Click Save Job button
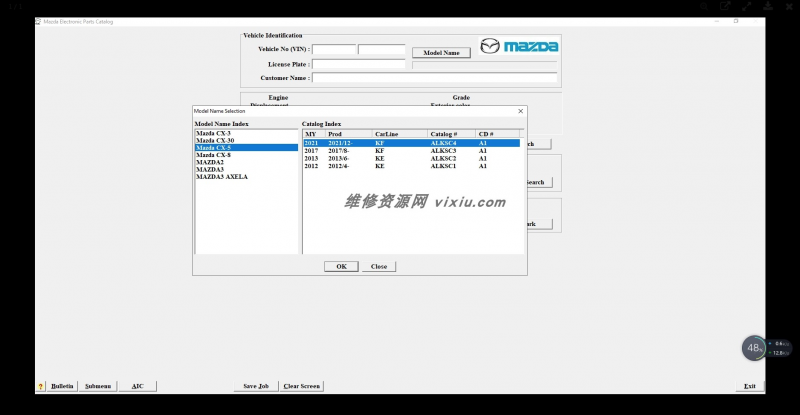Viewport: 800px width, 415px height. point(256,386)
